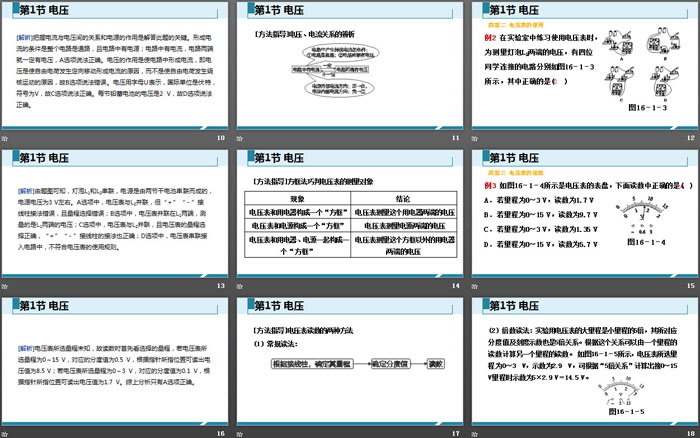Click the animation star icon under slide 17
Viewport: 700px width, 438px height.
(240, 434)
